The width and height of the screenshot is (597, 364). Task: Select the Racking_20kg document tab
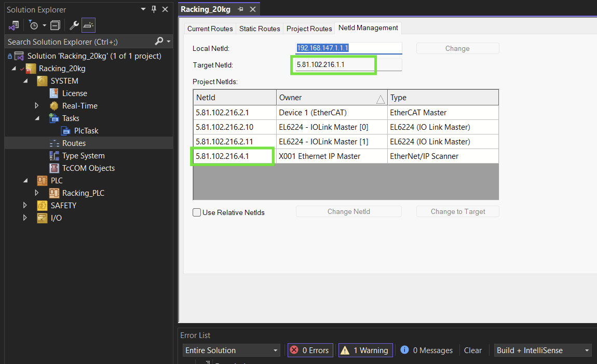point(206,9)
